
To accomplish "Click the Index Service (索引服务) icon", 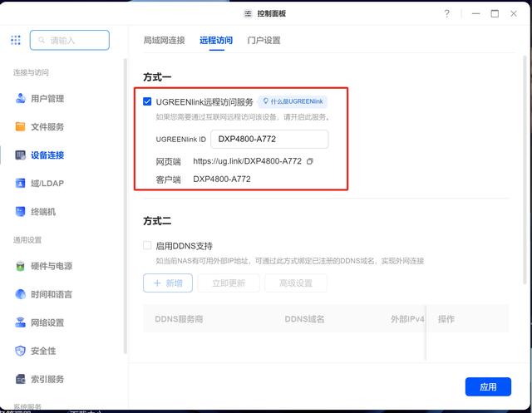I will [x=20, y=379].
